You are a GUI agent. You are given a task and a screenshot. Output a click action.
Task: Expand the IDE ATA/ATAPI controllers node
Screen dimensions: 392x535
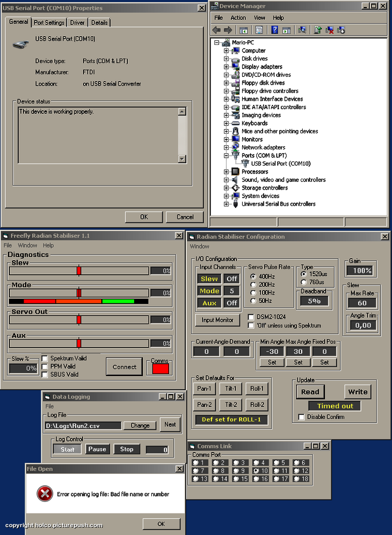pyautogui.click(x=226, y=107)
